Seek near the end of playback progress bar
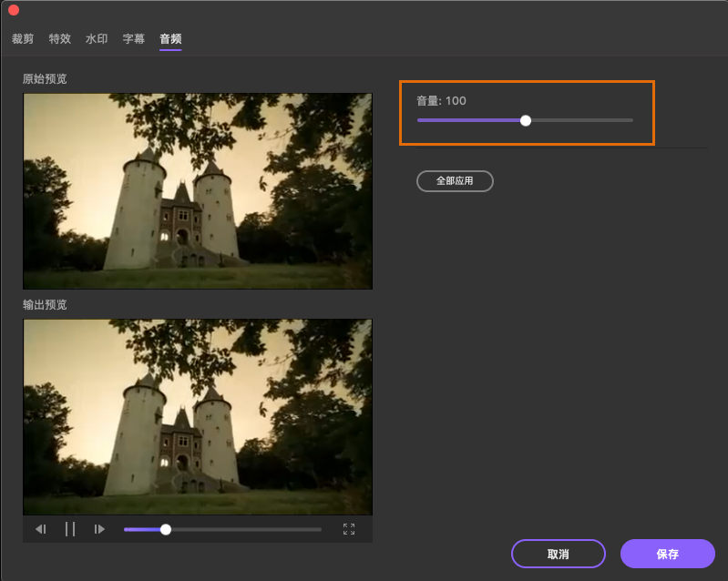The height and width of the screenshot is (581, 728). coord(310,529)
